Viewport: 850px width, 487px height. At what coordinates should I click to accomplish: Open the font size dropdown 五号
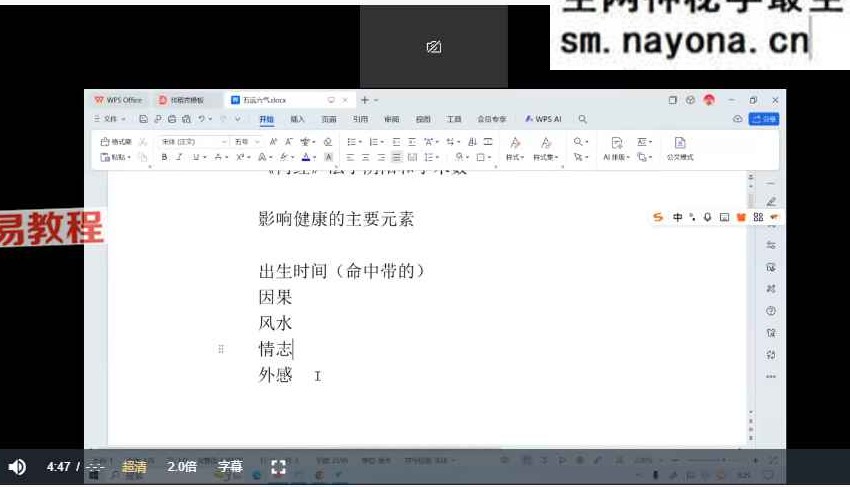click(247, 142)
